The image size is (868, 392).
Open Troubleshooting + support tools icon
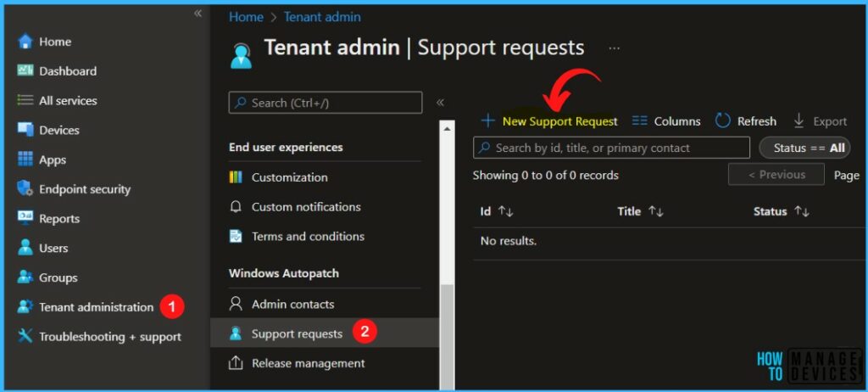coord(25,336)
